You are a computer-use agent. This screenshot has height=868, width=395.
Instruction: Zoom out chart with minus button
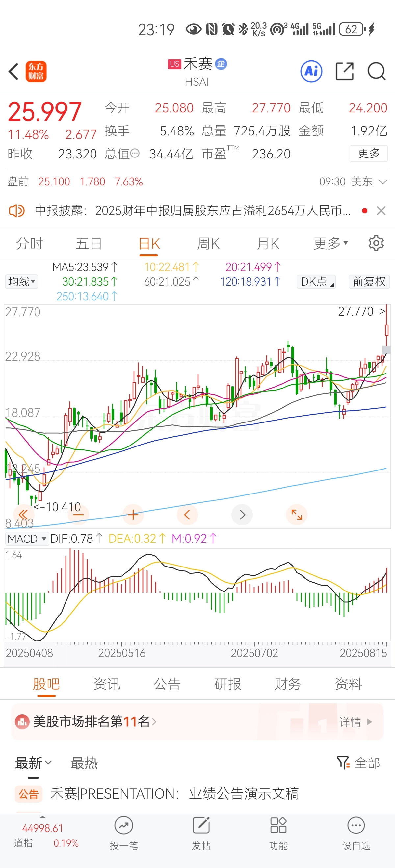pyautogui.click(x=78, y=515)
